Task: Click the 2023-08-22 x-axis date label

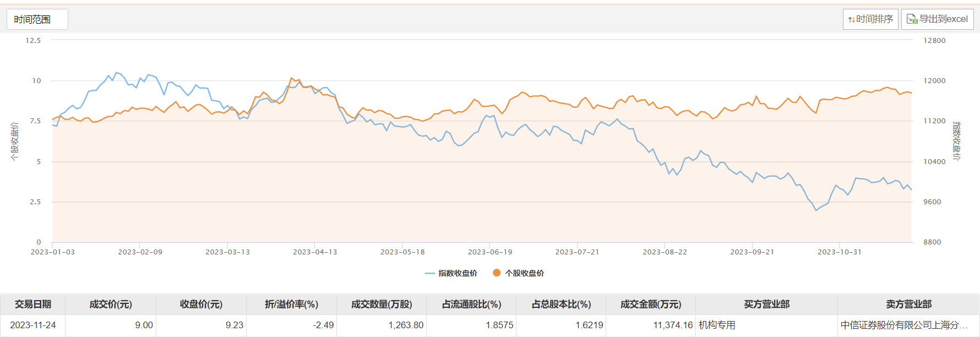Action: point(665,252)
